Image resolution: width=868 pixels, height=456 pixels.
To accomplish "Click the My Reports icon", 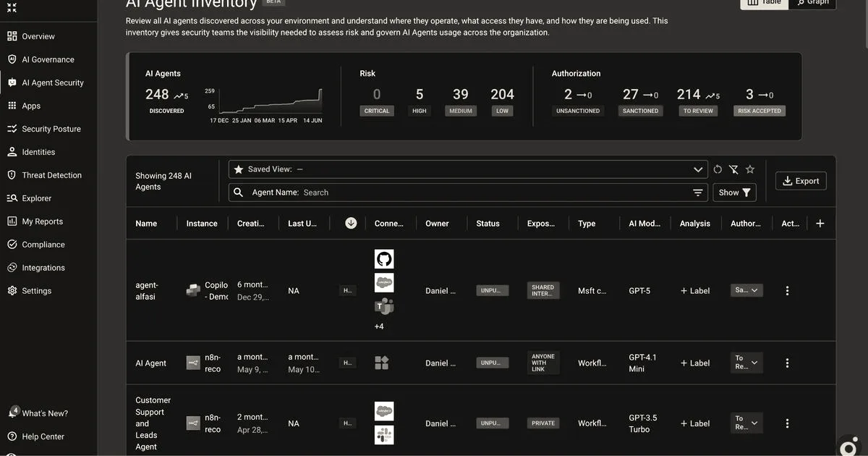I will [12, 221].
